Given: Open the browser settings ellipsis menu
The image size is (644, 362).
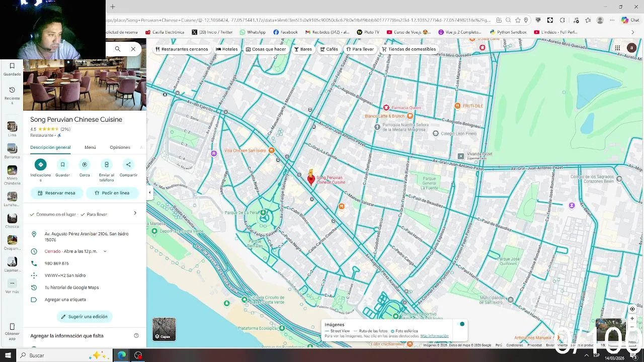Looking at the screenshot, I should [x=612, y=20].
